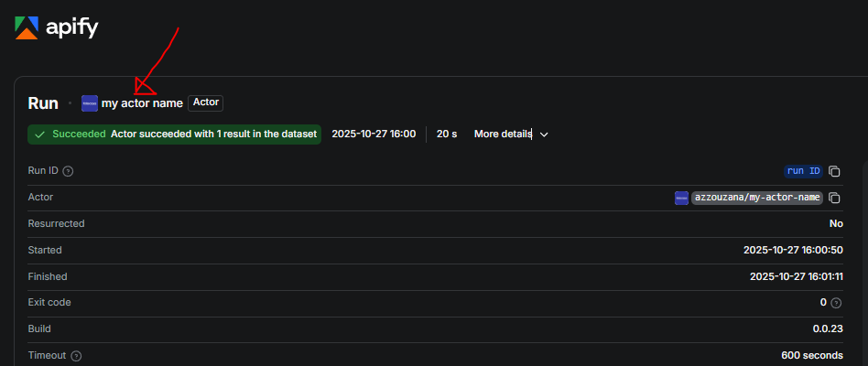Click actor thumbnail in the Actor row
The image size is (868, 366).
click(x=681, y=198)
